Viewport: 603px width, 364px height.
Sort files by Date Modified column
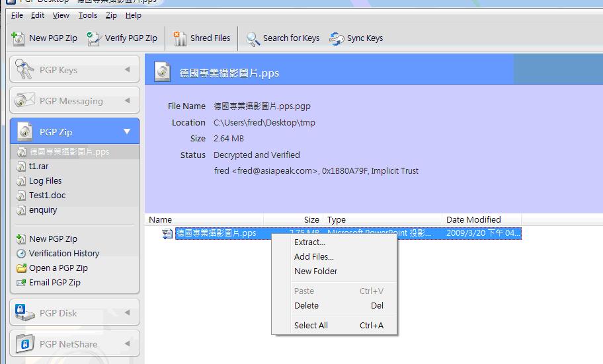[x=473, y=220]
